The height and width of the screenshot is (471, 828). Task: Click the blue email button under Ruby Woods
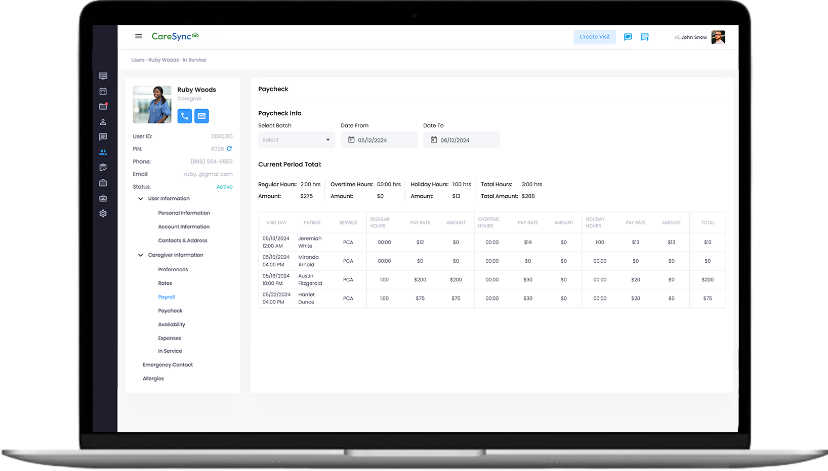[x=201, y=116]
